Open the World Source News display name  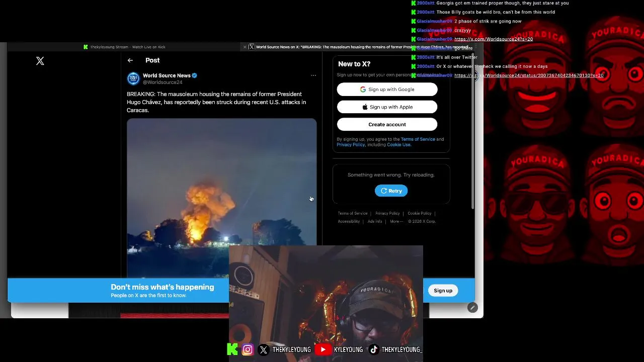click(x=167, y=75)
